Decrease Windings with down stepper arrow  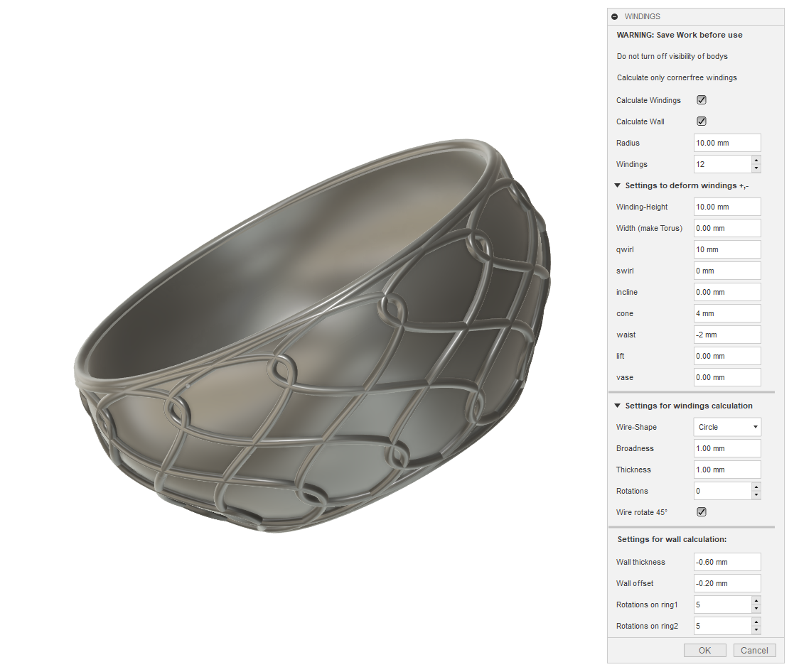(756, 168)
